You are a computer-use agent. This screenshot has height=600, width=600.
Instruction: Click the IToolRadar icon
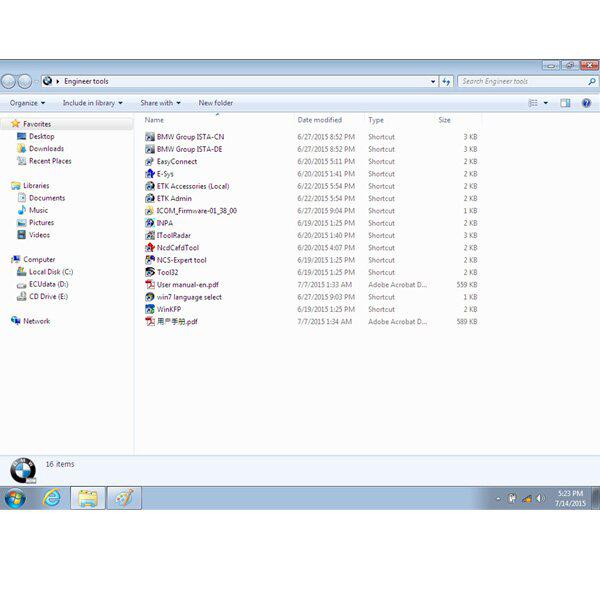point(150,235)
